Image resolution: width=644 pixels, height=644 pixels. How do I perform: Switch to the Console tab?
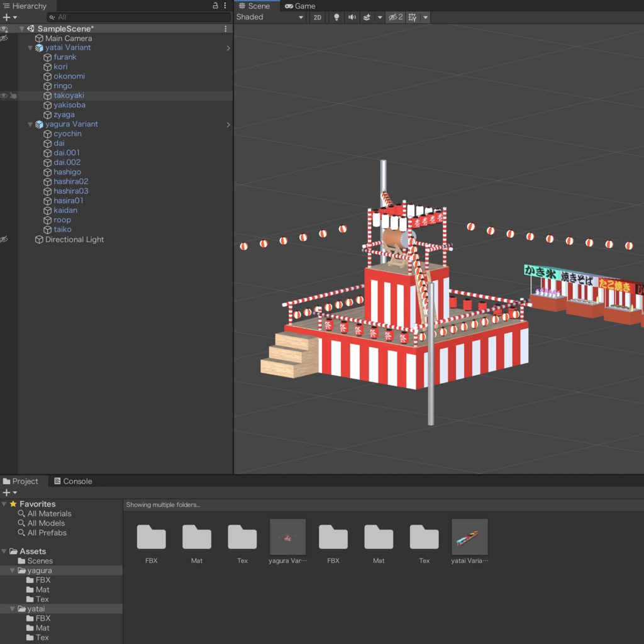click(x=73, y=481)
